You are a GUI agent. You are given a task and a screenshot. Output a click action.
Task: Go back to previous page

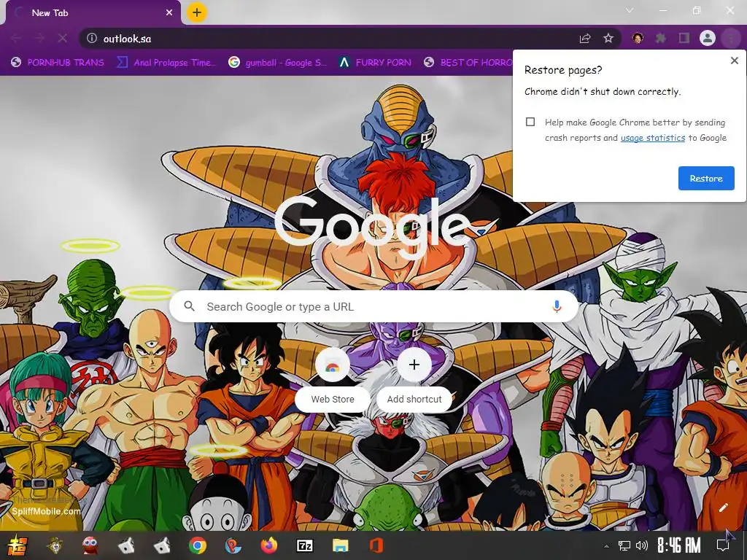click(16, 38)
